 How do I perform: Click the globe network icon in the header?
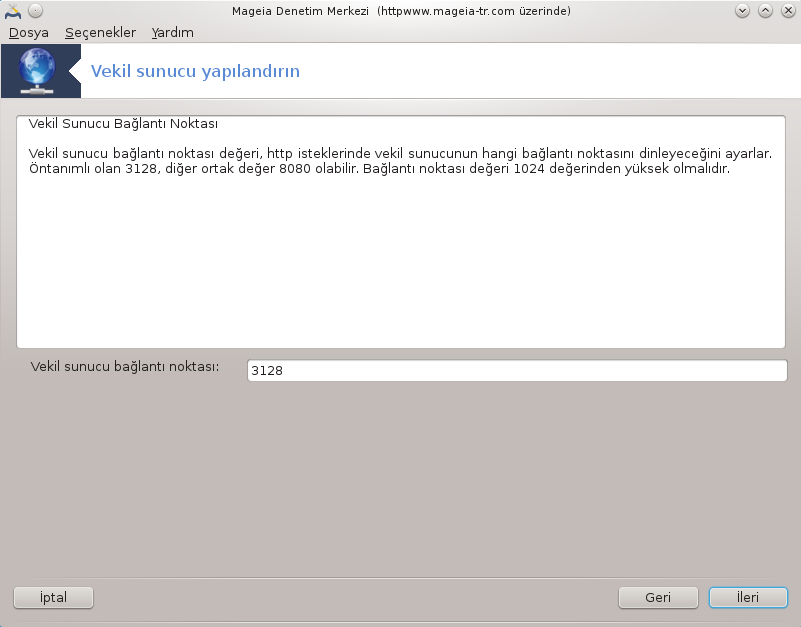coord(36,71)
